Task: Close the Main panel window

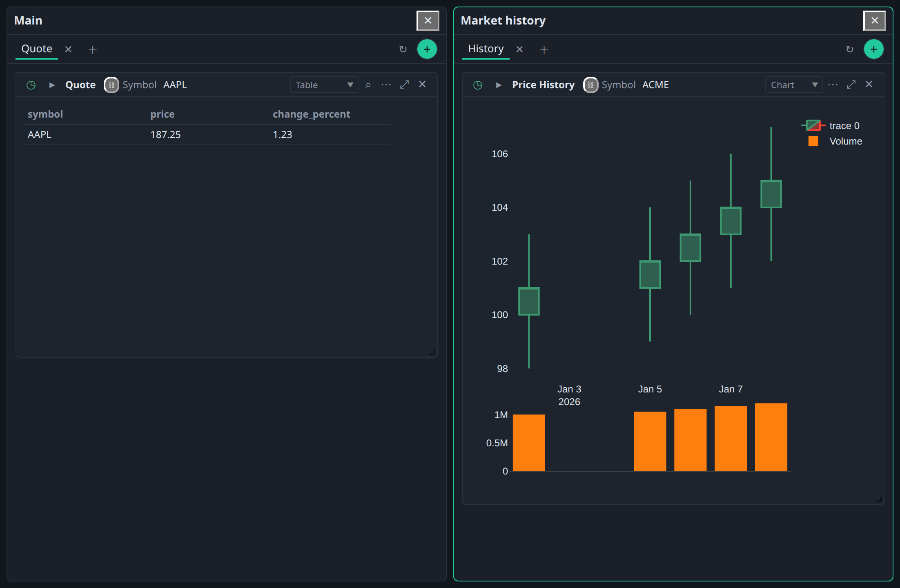Action: pyautogui.click(x=428, y=21)
